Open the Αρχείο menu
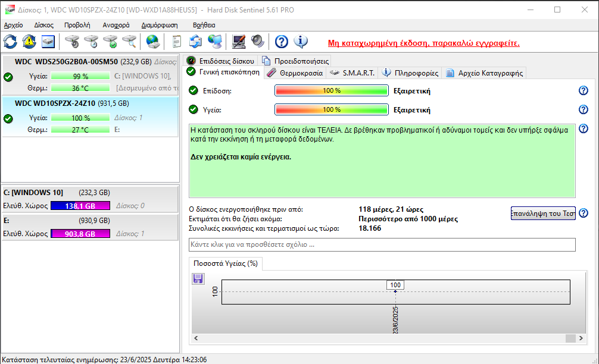Viewport: 599px width, 364px height. pyautogui.click(x=13, y=25)
